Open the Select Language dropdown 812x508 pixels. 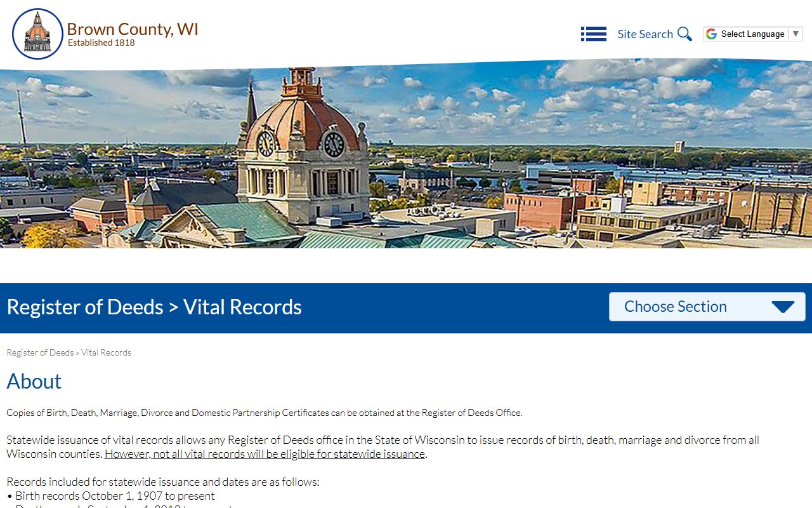click(x=753, y=34)
